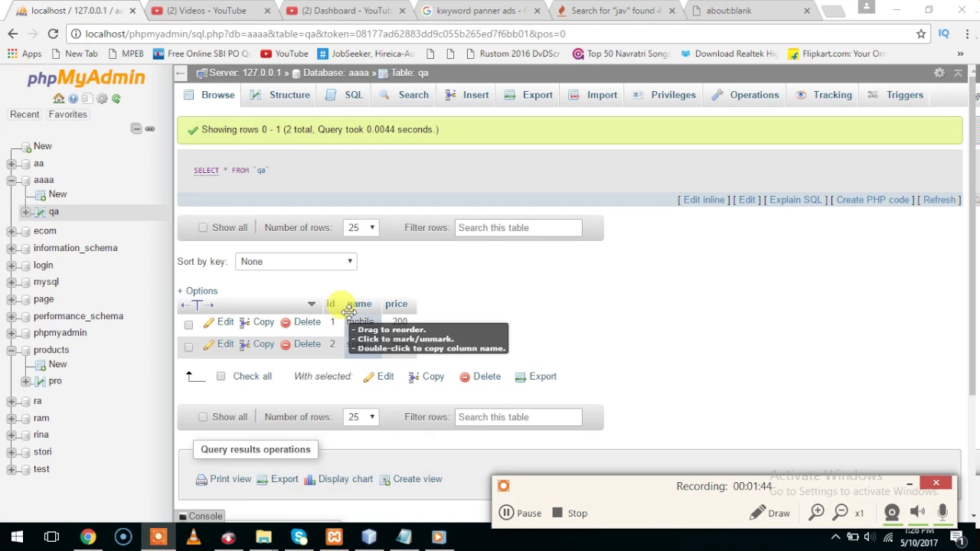This screenshot has height=551, width=980.
Task: Click the Refresh query link
Action: coord(939,200)
